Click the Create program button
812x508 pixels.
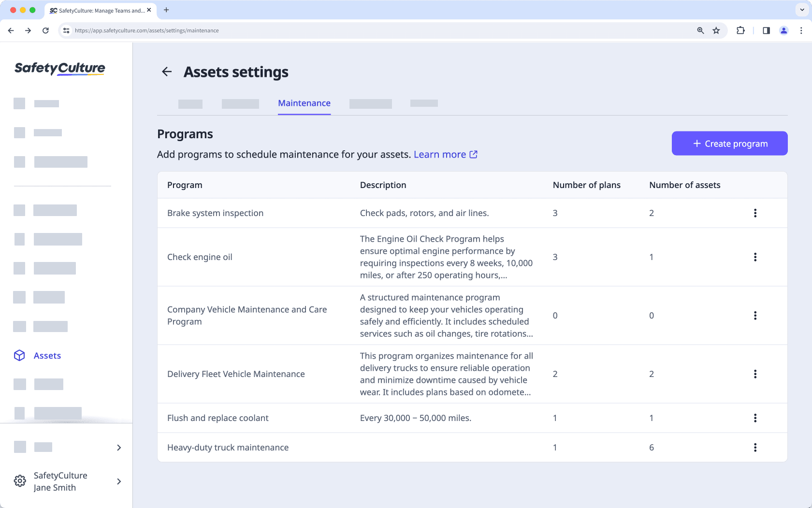(x=729, y=143)
